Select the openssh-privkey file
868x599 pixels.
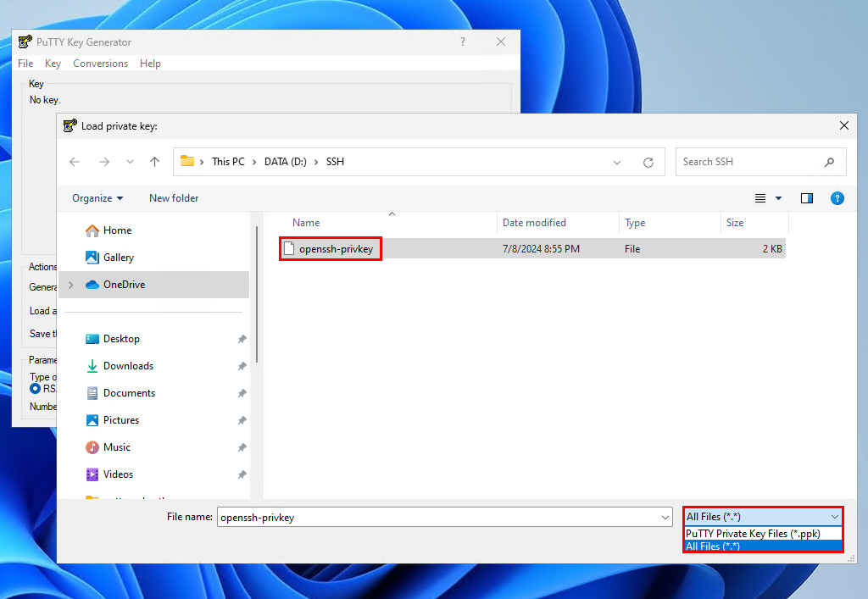click(x=532, y=249)
